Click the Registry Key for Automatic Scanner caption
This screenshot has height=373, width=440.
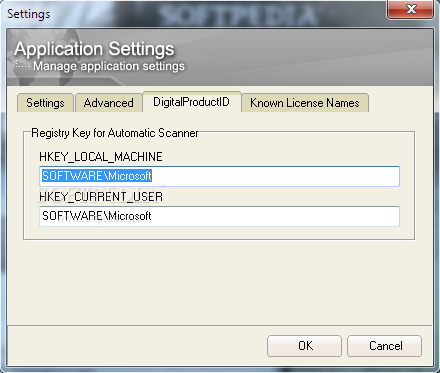click(115, 133)
